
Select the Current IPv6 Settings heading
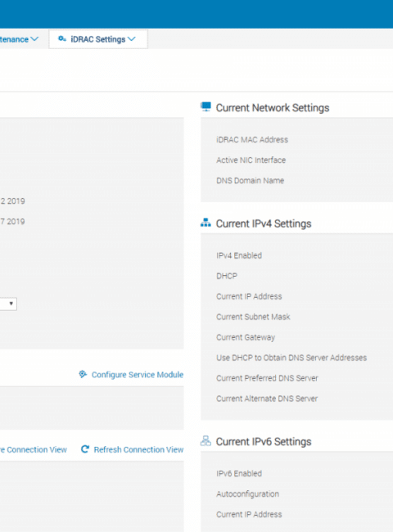[x=264, y=442]
